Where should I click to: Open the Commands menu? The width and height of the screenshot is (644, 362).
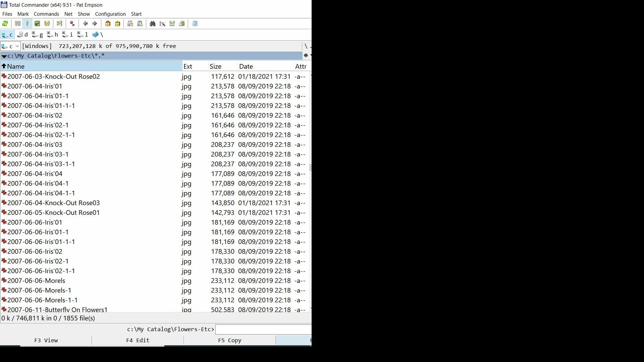pos(46,14)
